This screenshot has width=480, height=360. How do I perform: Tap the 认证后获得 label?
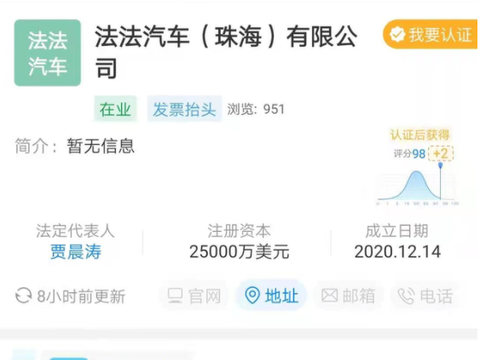(x=420, y=135)
